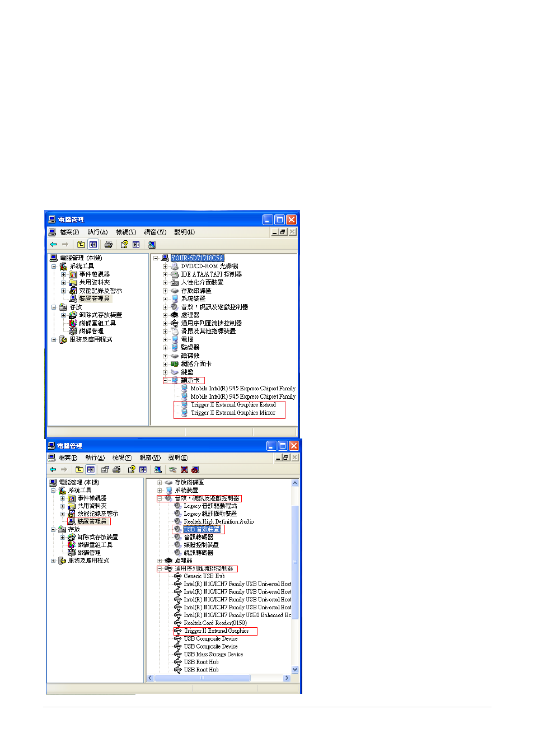Select IDE ATA/ATAPI 控制器 in upper window
This screenshot has height=756, width=534.
point(211,274)
